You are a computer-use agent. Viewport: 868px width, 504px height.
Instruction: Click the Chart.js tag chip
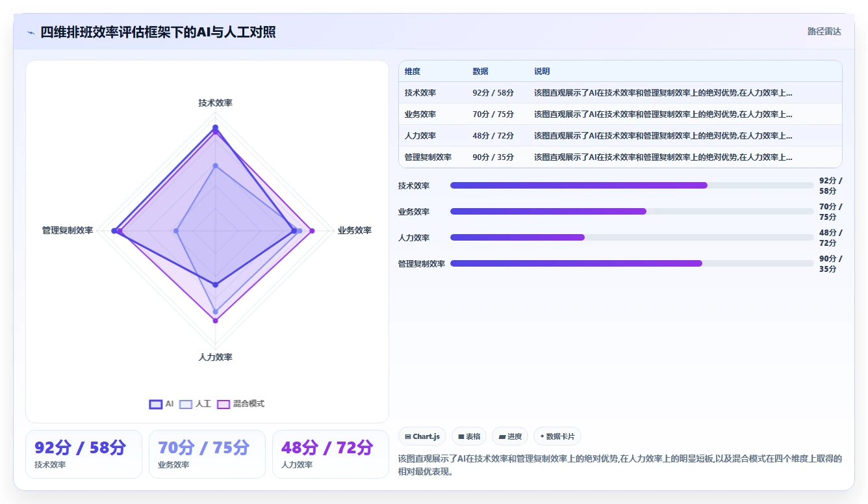click(422, 436)
